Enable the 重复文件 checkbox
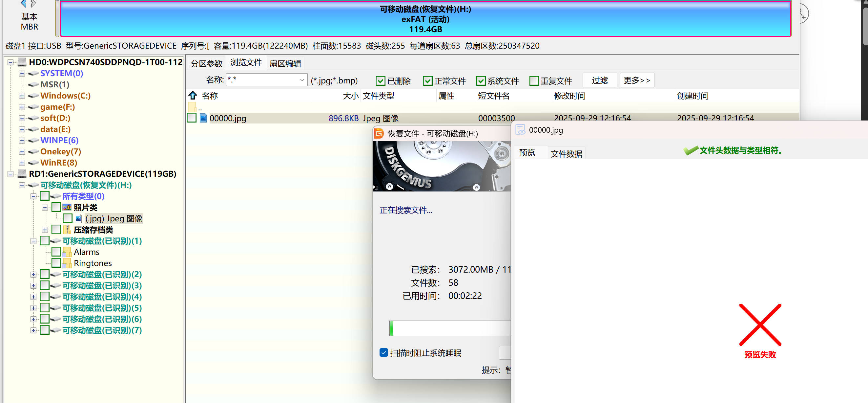 pos(534,81)
